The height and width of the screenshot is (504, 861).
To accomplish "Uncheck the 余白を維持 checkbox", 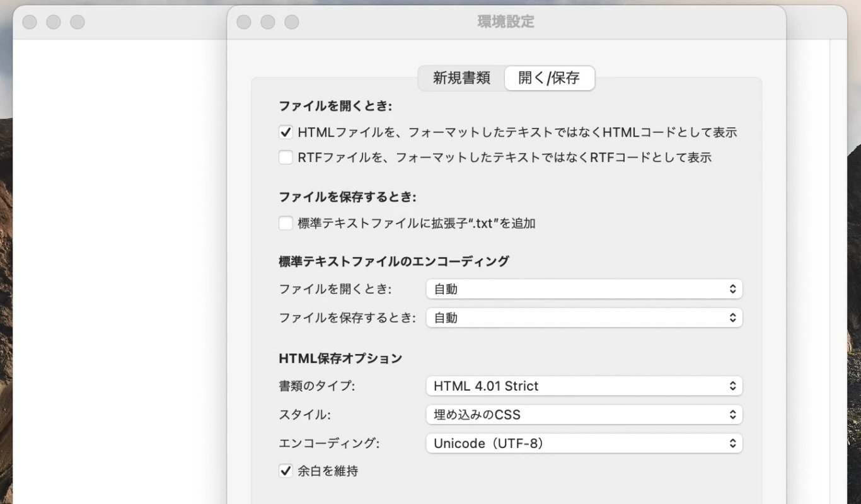I will 286,471.
